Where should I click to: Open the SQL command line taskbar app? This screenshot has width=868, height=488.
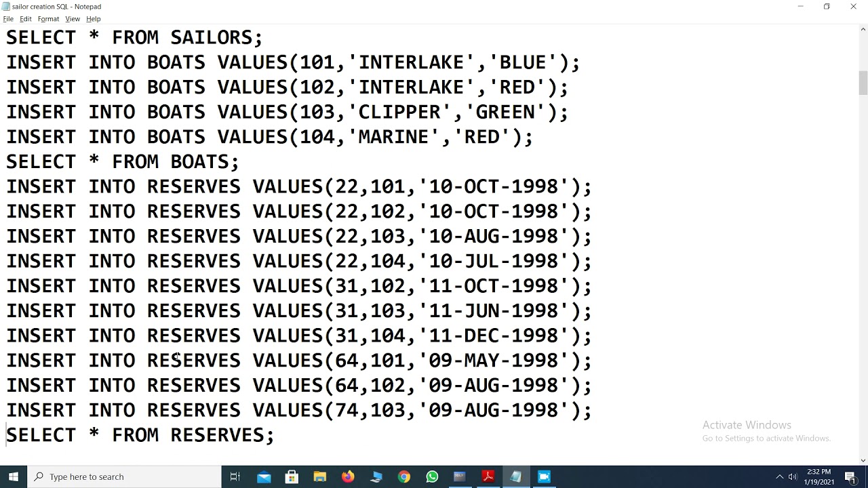tap(460, 476)
